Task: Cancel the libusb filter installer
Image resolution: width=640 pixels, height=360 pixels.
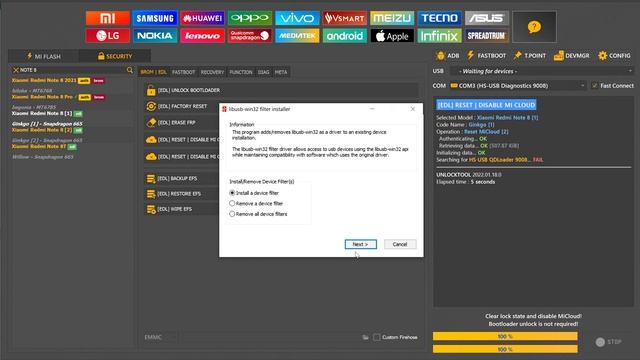Action: tap(400, 244)
